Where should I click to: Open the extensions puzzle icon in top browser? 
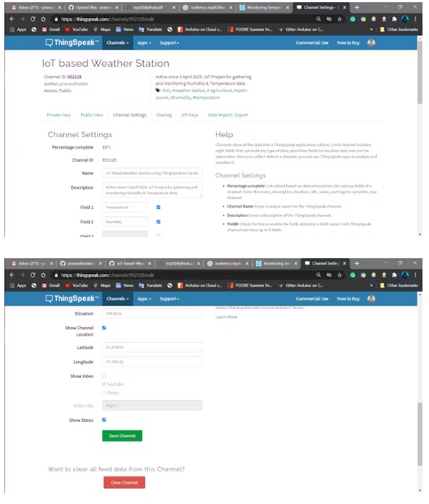tap(394, 19)
